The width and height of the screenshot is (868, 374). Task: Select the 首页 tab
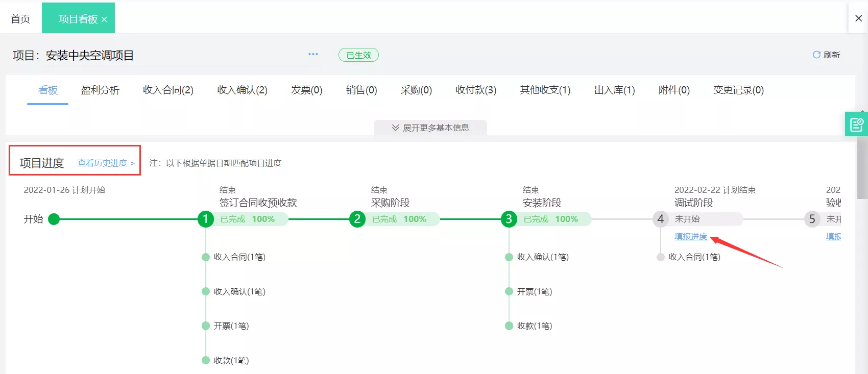pos(20,19)
